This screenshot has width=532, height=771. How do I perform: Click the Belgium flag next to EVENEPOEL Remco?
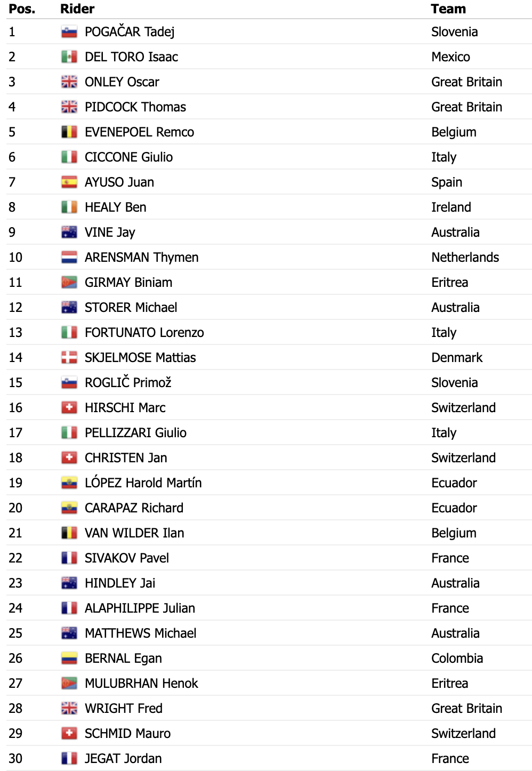pyautogui.click(x=69, y=132)
